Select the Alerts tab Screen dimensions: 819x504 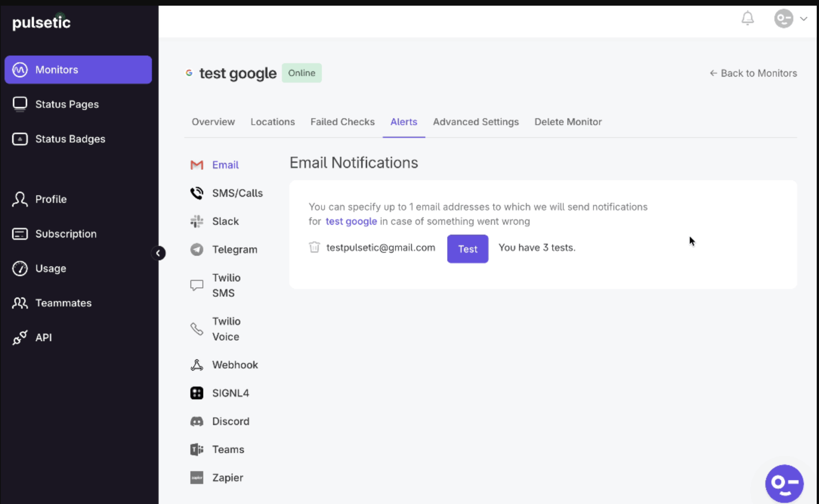403,122
